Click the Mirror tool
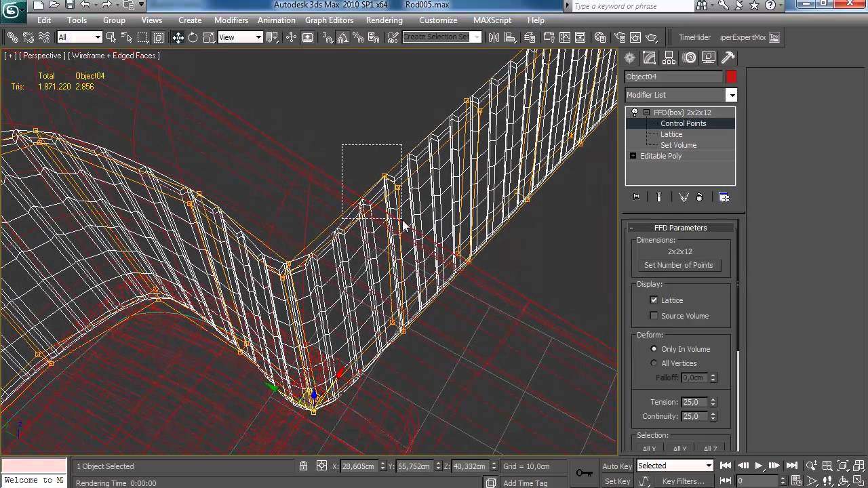This screenshot has height=488, width=868. (494, 37)
